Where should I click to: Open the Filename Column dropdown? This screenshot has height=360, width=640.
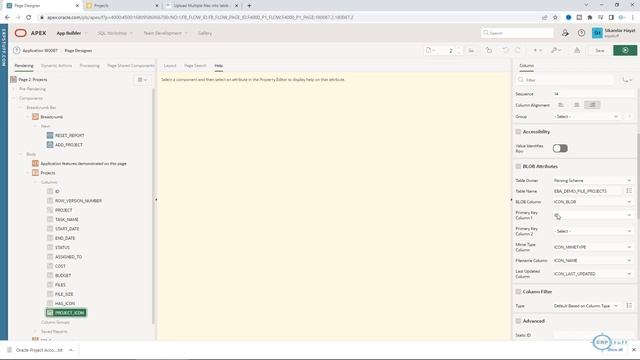pos(593,260)
